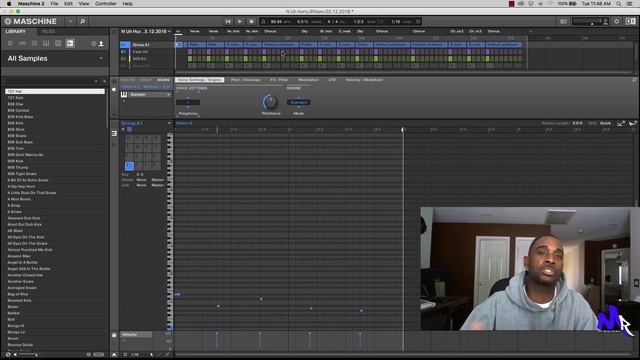Open the View menu
The width and height of the screenshot is (640, 360).
[84, 4]
